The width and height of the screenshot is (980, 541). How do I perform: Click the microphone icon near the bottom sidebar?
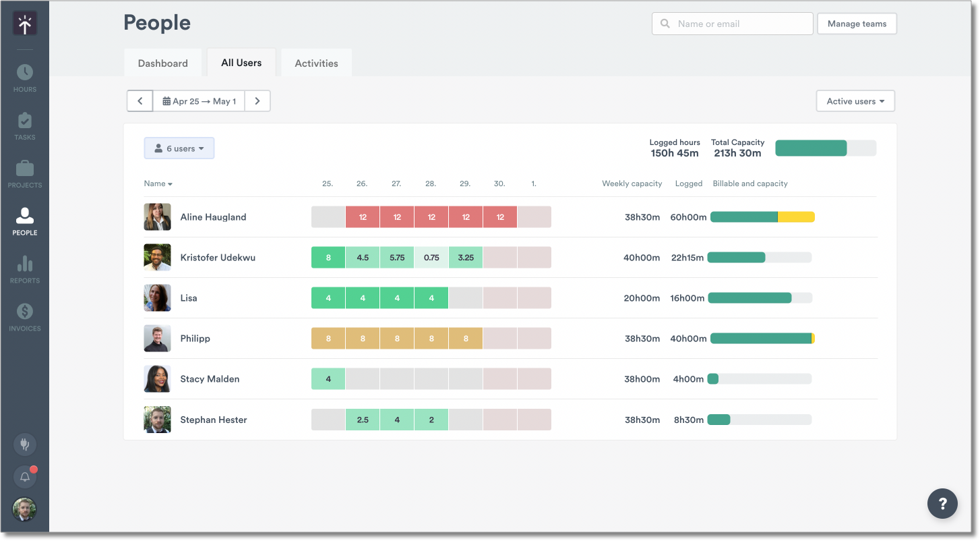[24, 444]
